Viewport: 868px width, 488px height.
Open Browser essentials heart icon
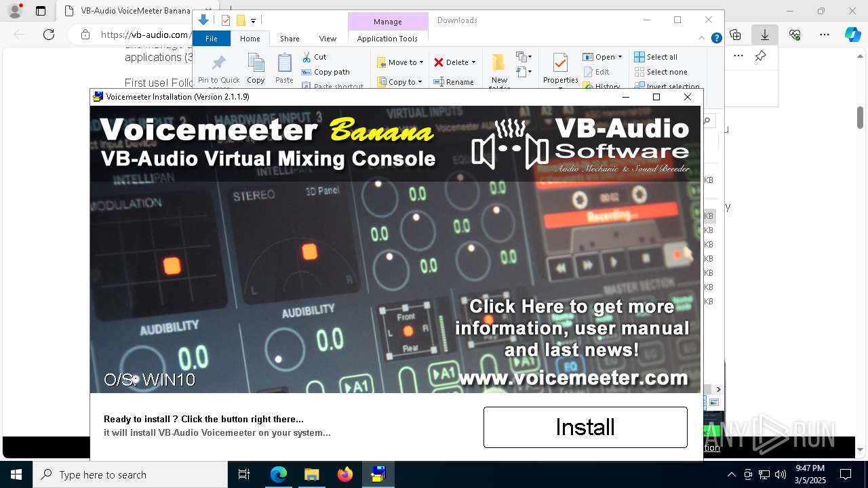click(x=795, y=35)
